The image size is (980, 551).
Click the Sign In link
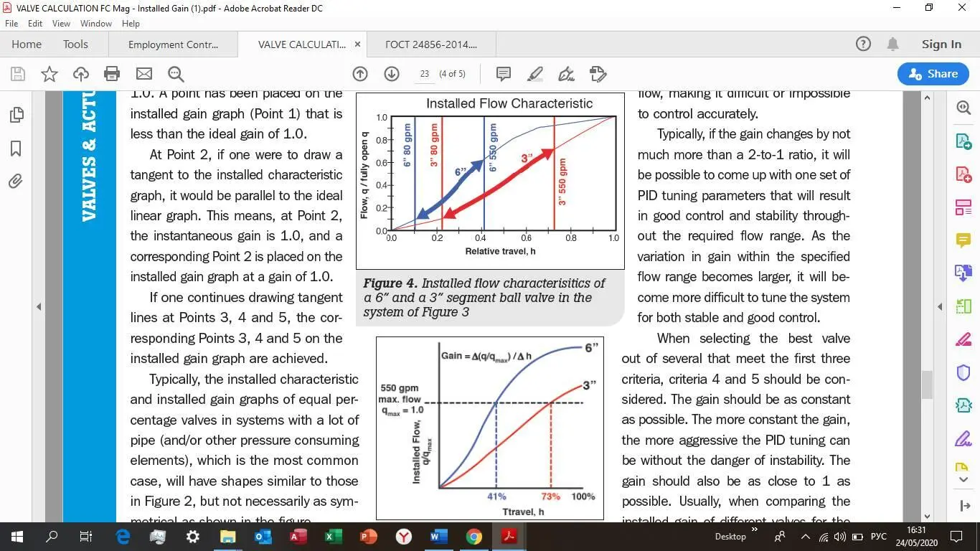pos(941,44)
